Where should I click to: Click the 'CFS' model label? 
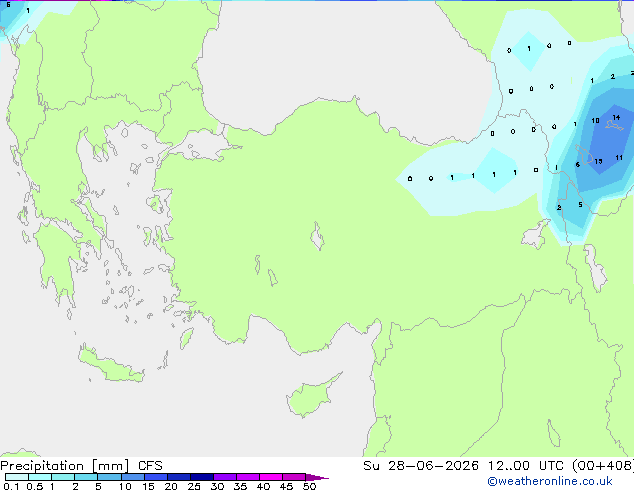point(150,466)
